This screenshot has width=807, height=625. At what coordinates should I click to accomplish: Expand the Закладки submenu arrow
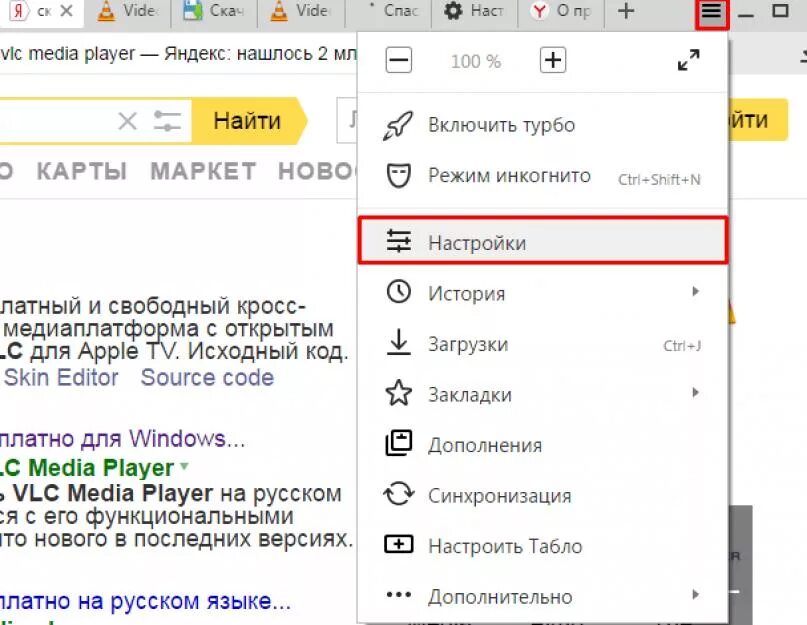pos(696,393)
